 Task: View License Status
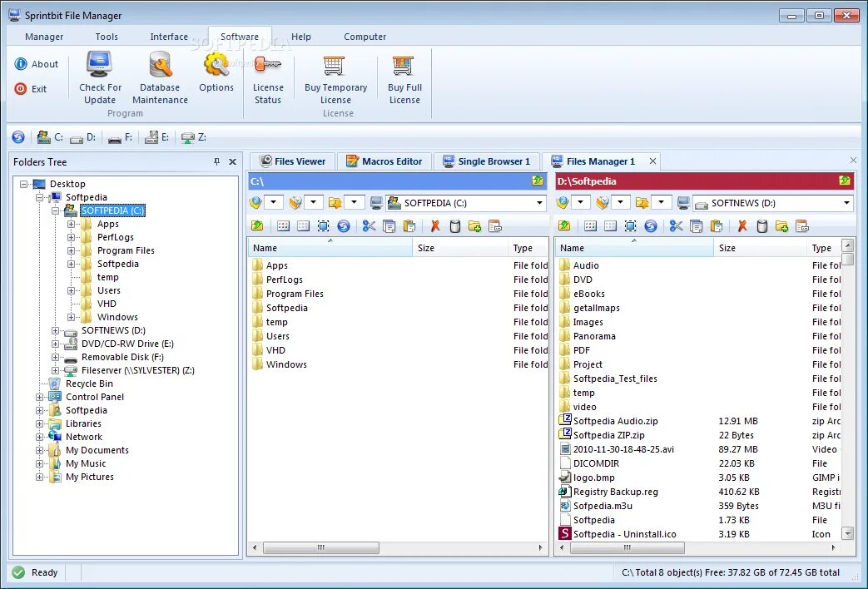(268, 78)
